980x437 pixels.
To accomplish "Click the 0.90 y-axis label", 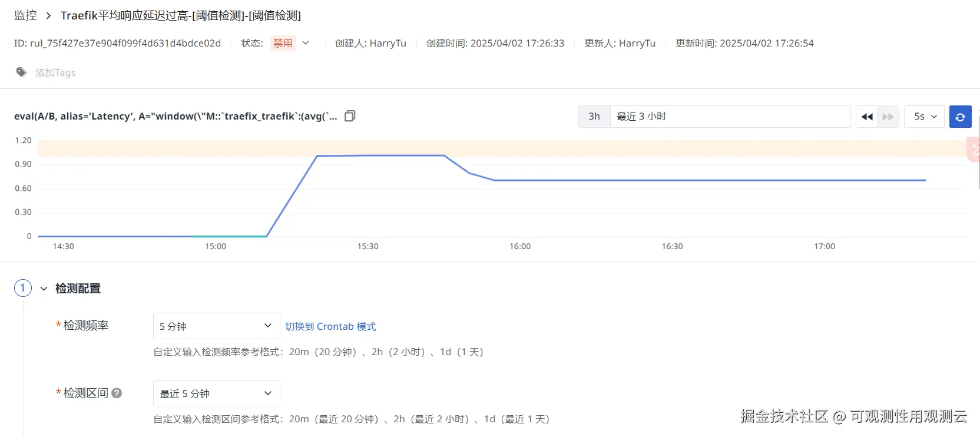I will coord(23,164).
